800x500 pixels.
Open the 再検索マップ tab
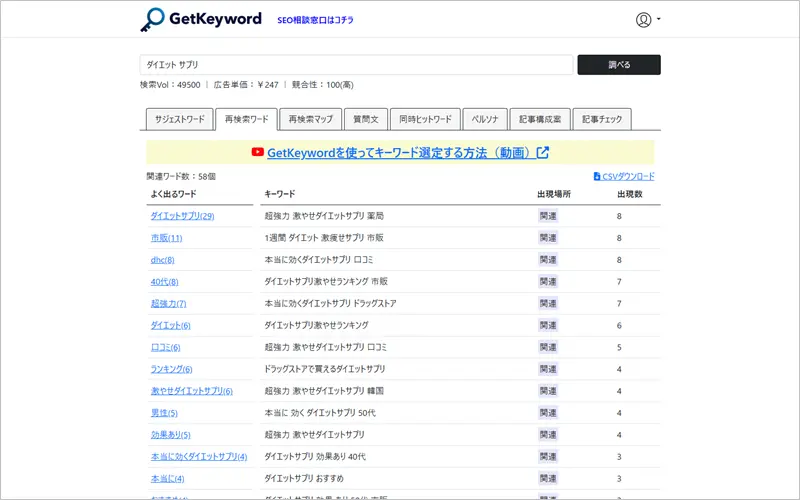(310, 119)
